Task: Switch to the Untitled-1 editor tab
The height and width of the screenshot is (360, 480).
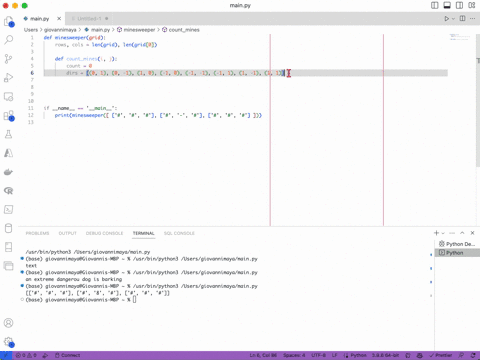Action: [89, 19]
